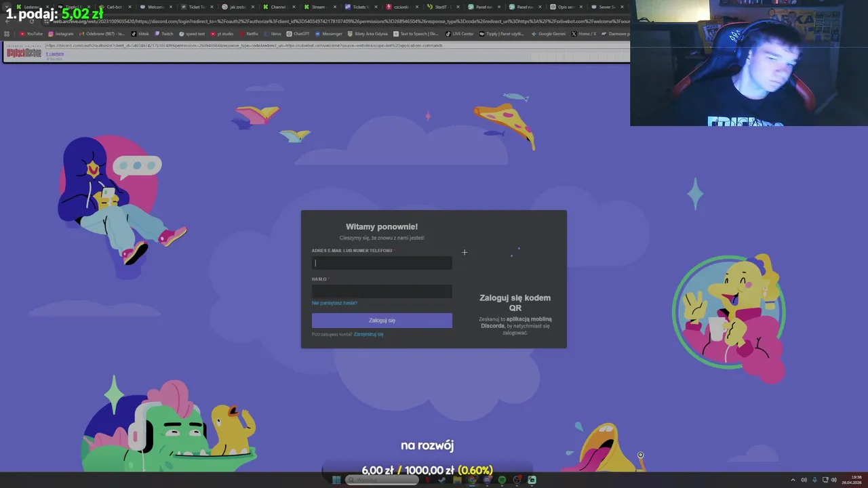Open the speed test bookmark

192,34
